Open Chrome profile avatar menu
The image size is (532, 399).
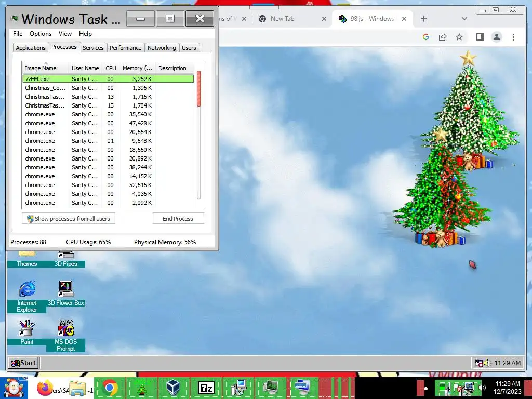click(x=496, y=37)
